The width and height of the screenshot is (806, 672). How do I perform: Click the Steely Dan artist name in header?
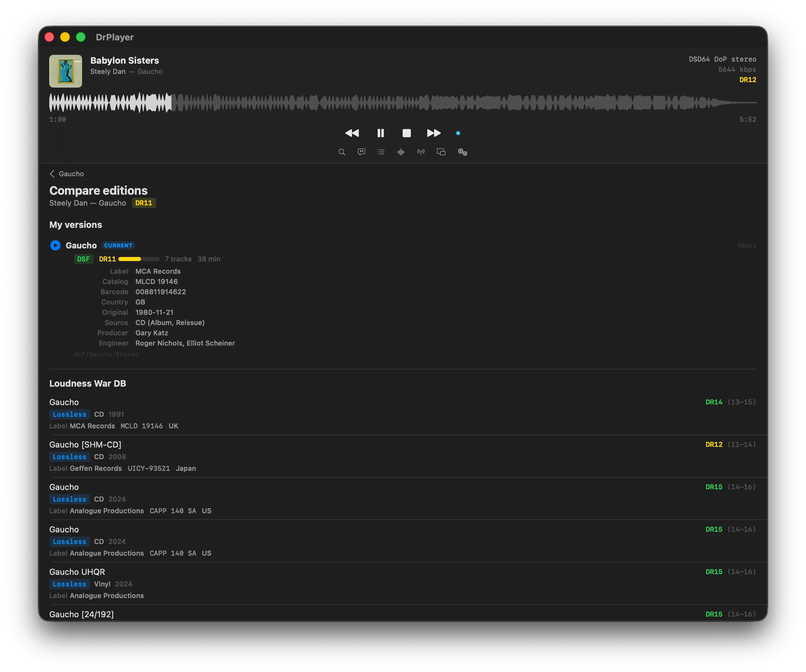[x=108, y=72]
